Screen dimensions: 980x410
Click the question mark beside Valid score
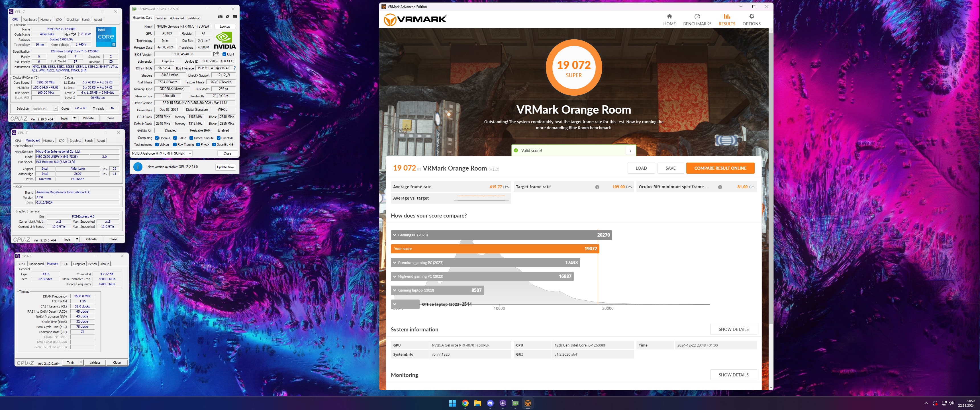point(630,150)
